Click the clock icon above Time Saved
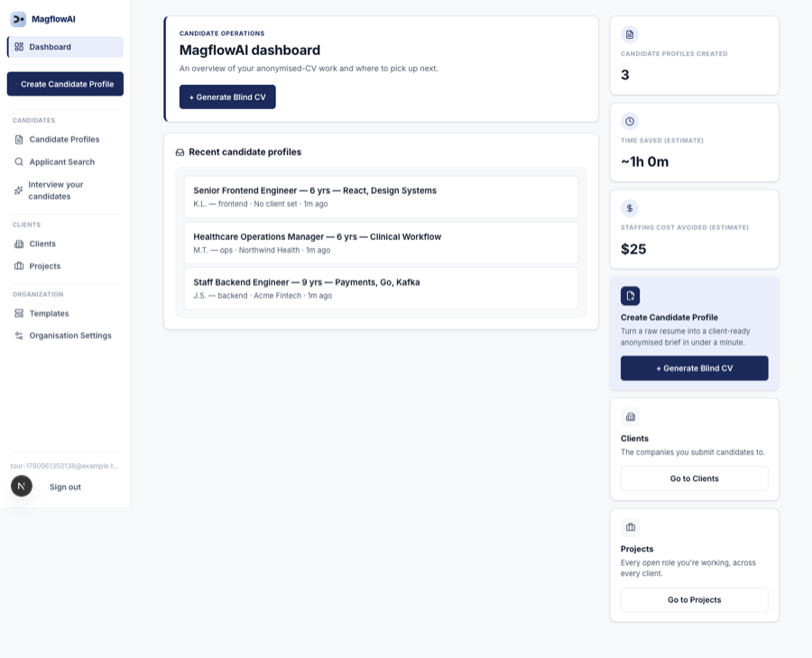The height and width of the screenshot is (658, 812). 630,121
